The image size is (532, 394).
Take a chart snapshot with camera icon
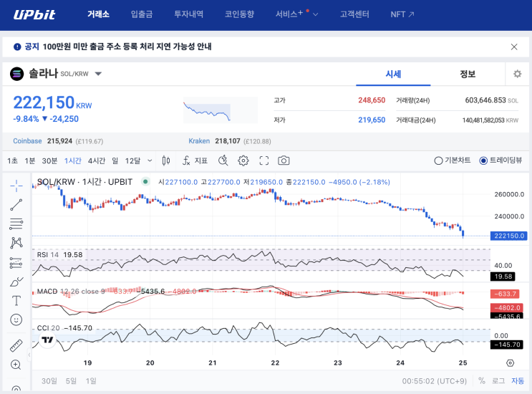(284, 160)
